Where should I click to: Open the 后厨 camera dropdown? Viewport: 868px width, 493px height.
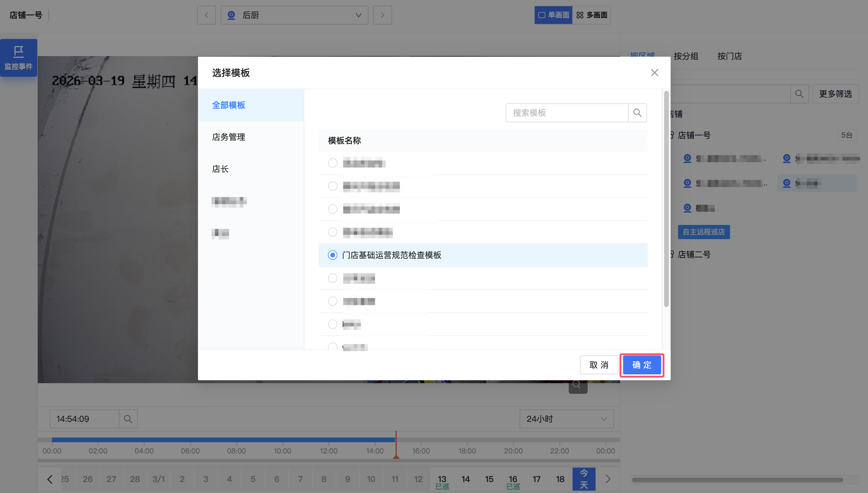click(x=294, y=15)
